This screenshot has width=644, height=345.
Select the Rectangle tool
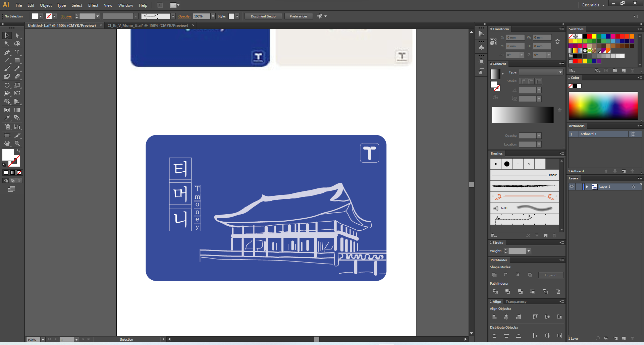17,61
